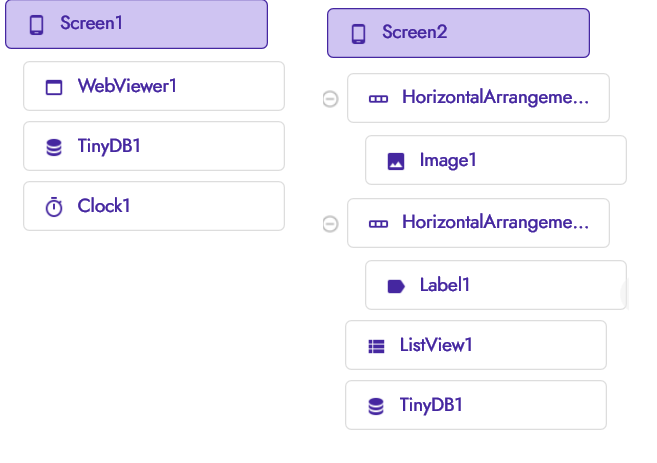
Task: Click the database icon of TinyDB1 under Screen1
Action: [54, 147]
